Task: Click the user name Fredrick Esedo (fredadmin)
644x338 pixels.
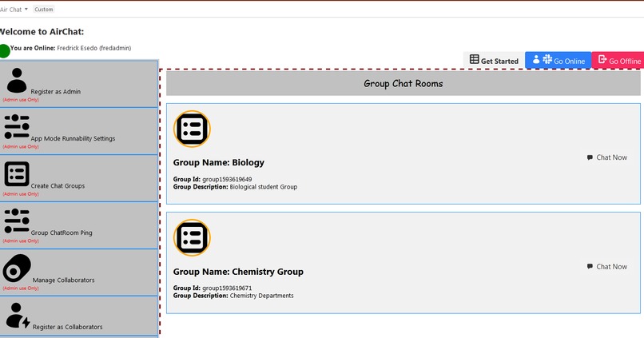Action: 94,48
